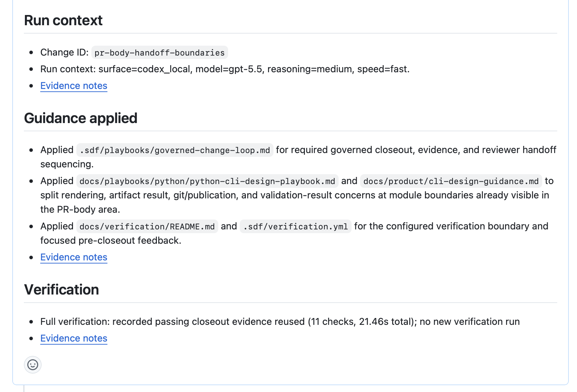Viewport: 577px width, 392px height.
Task: Open Evidence notes link under Verification
Action: [x=74, y=338]
